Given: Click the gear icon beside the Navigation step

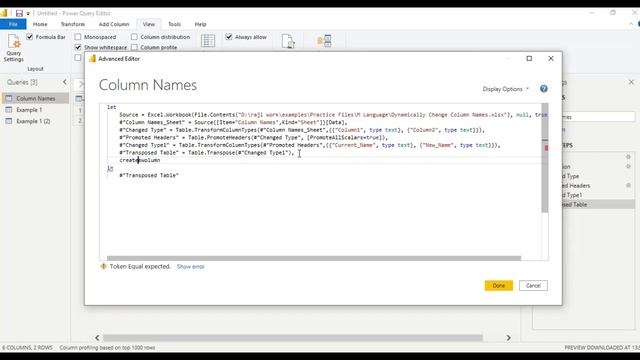Looking at the screenshot, I should click(628, 166).
